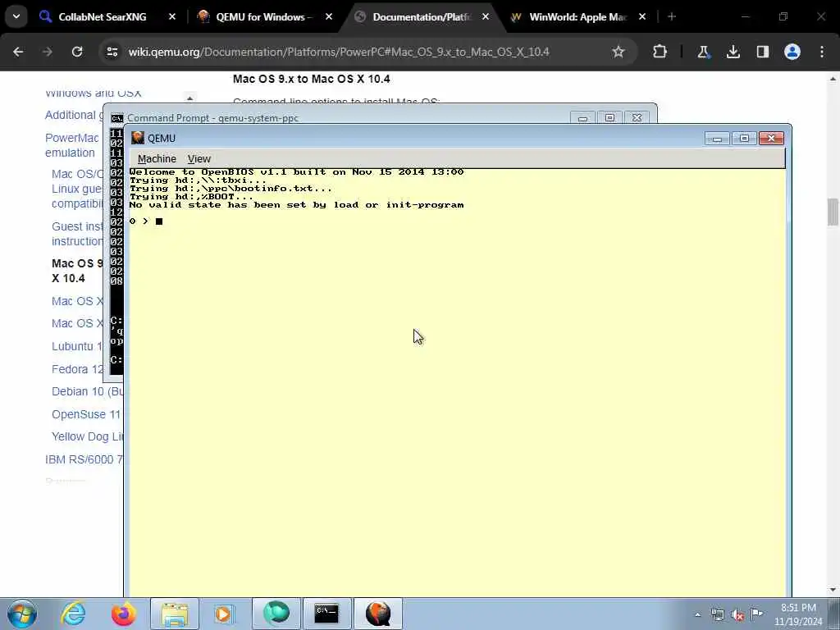This screenshot has width=840, height=630.
Task: Open the muted volume tray icon
Action: tap(737, 614)
